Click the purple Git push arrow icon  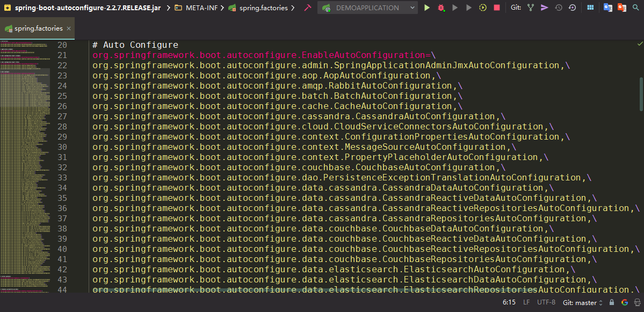[x=545, y=8]
